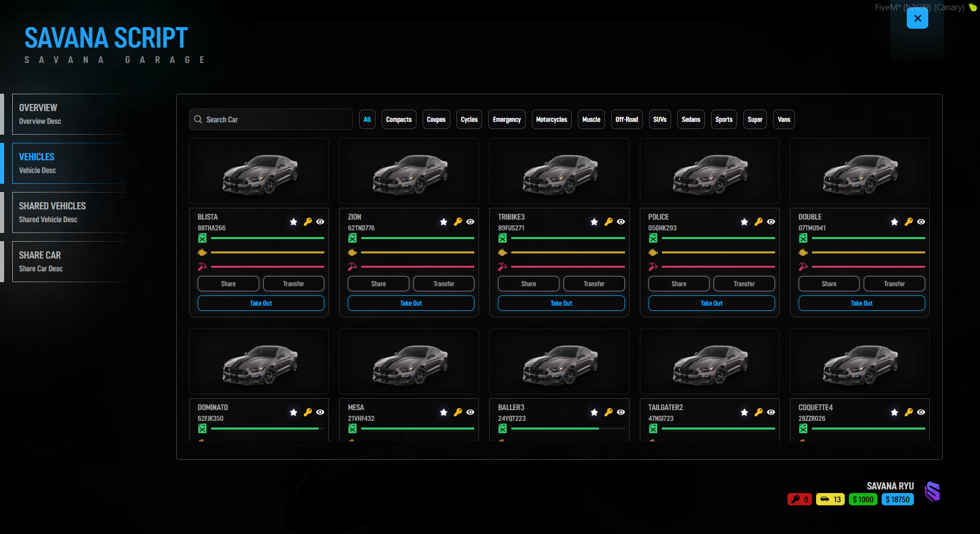Transfer the ZION vehicle
The width and height of the screenshot is (980, 534).
click(x=444, y=284)
